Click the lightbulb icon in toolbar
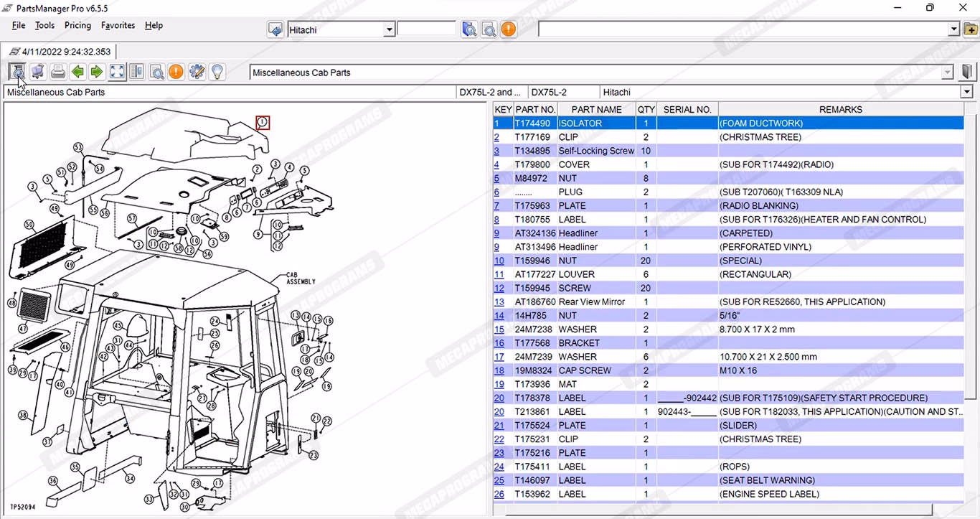980x519 pixels. 216,72
